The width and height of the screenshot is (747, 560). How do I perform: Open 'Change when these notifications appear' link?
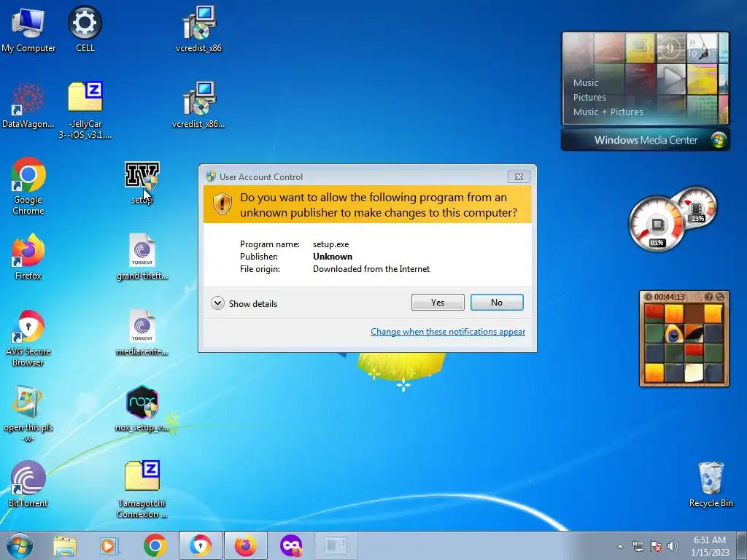(448, 332)
